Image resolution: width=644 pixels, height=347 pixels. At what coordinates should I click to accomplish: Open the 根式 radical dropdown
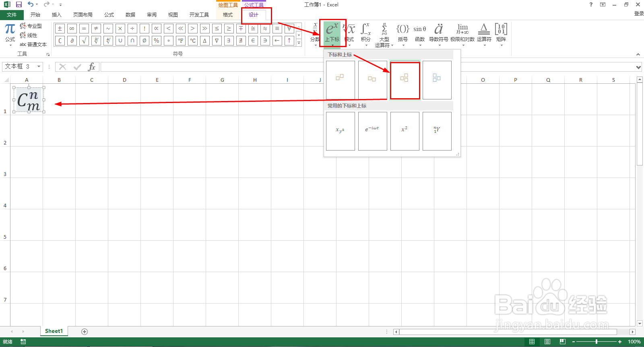pyautogui.click(x=349, y=35)
